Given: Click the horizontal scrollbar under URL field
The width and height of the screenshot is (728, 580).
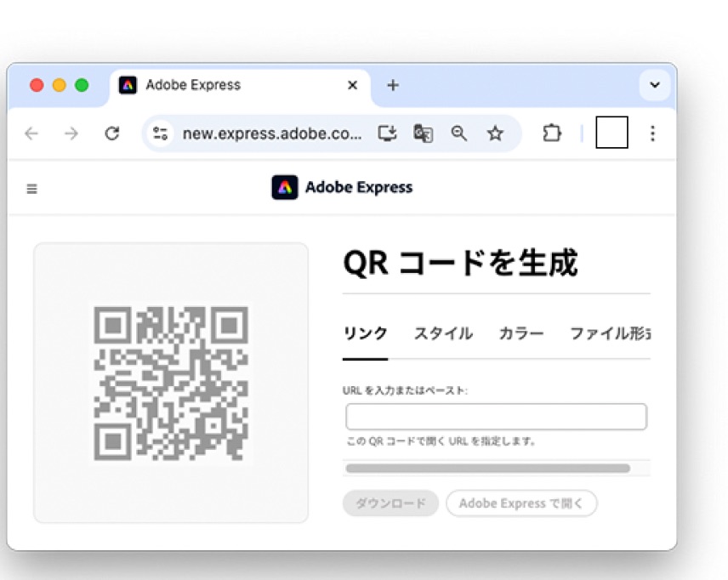Looking at the screenshot, I should (x=487, y=469).
